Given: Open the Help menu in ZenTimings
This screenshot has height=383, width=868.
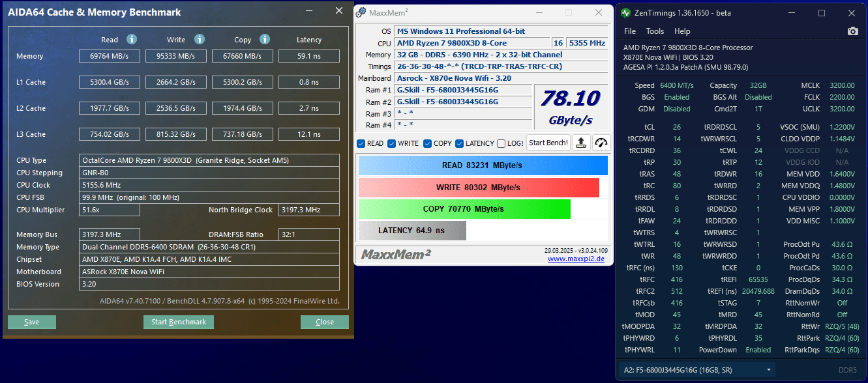Looking at the screenshot, I should click(x=682, y=31).
